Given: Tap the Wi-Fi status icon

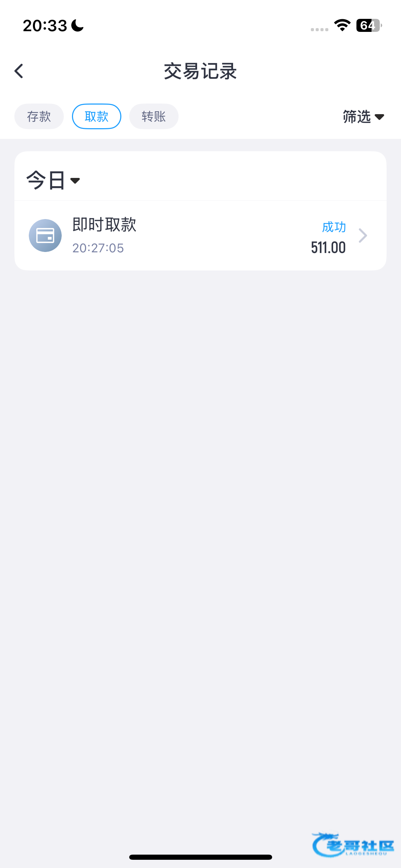Looking at the screenshot, I should click(342, 25).
